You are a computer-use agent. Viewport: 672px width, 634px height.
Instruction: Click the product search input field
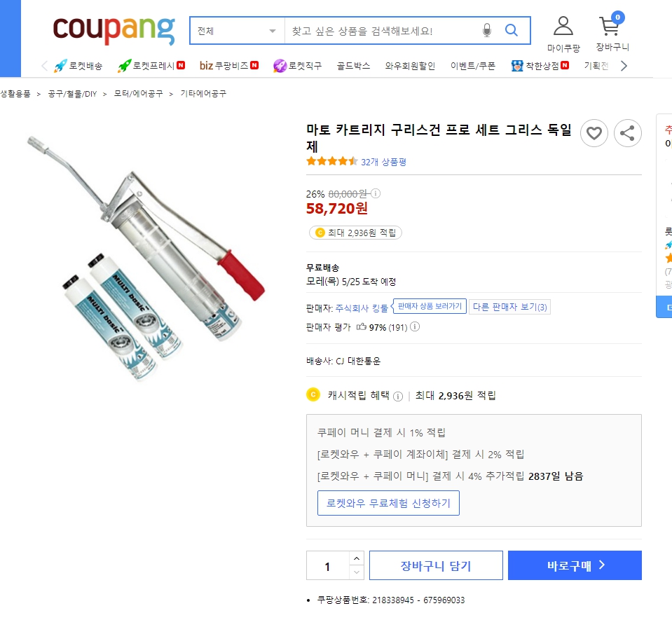tap(382, 31)
